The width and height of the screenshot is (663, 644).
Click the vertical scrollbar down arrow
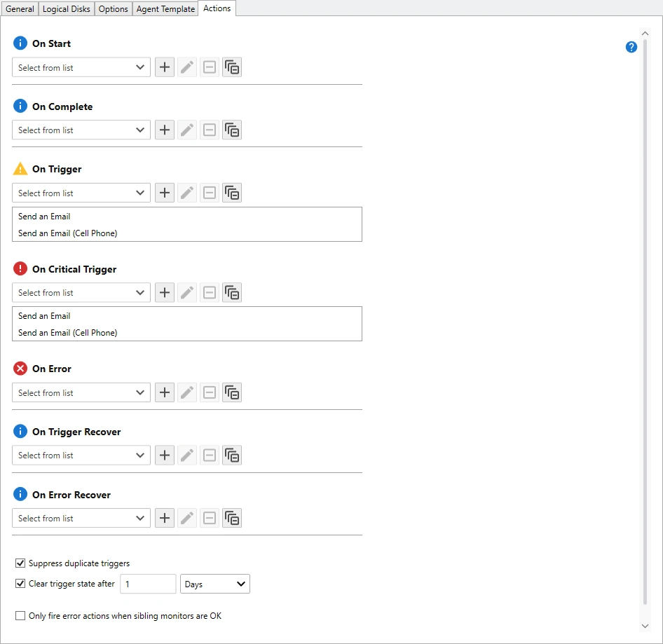point(645,625)
